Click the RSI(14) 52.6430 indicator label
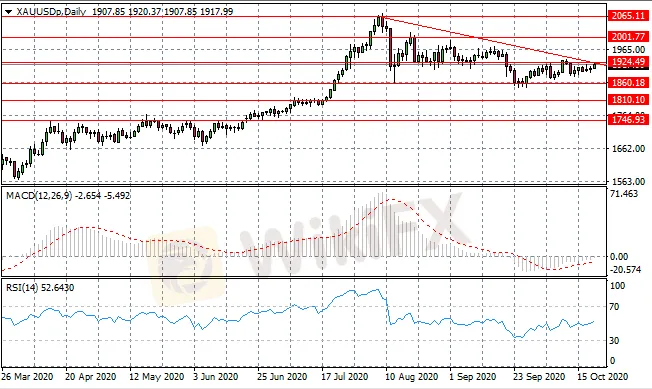 (40, 288)
